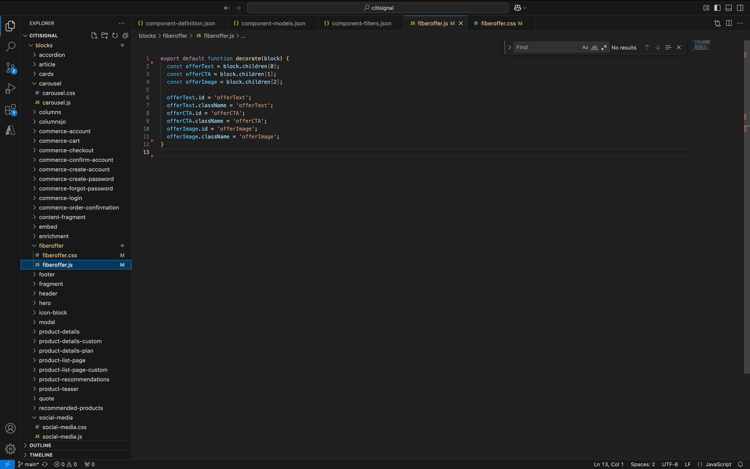Expand the accordion folder

[52, 55]
